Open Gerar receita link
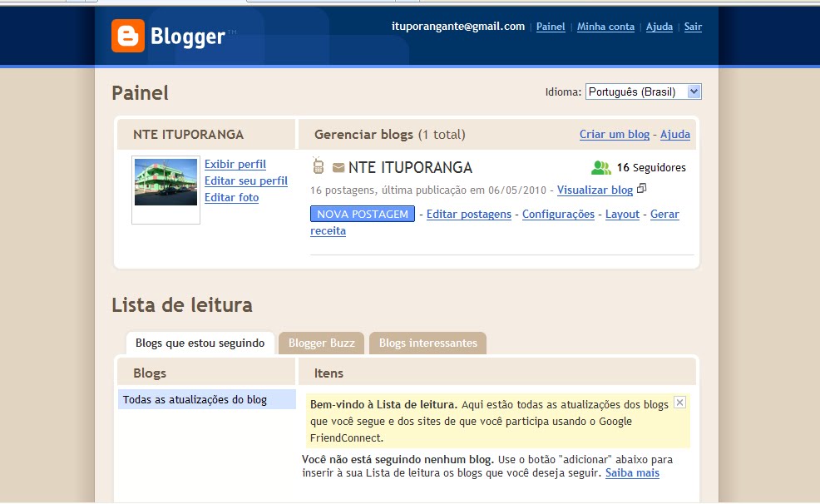The height and width of the screenshot is (504, 820). [664, 215]
